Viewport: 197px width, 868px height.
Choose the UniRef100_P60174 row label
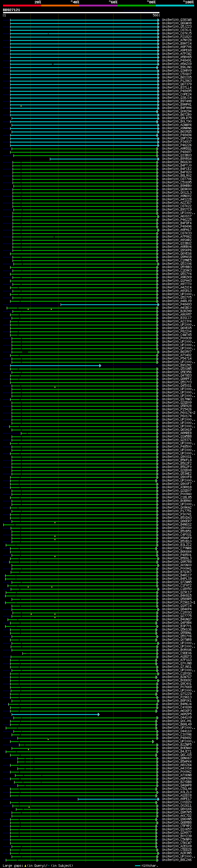(177, 416)
